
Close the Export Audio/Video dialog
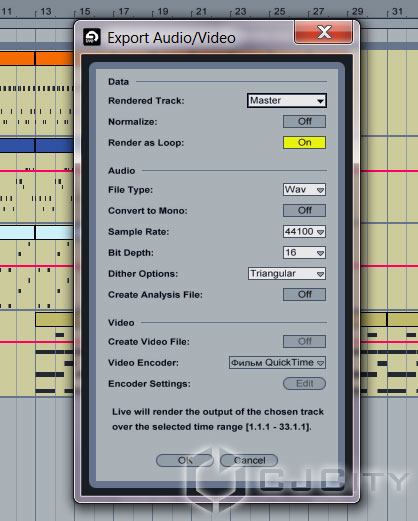click(323, 32)
